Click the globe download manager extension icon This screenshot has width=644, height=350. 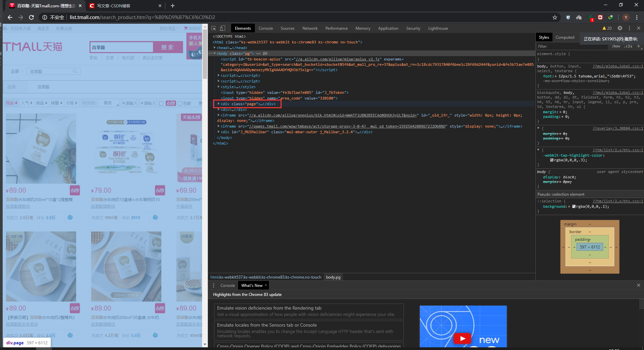point(611,17)
